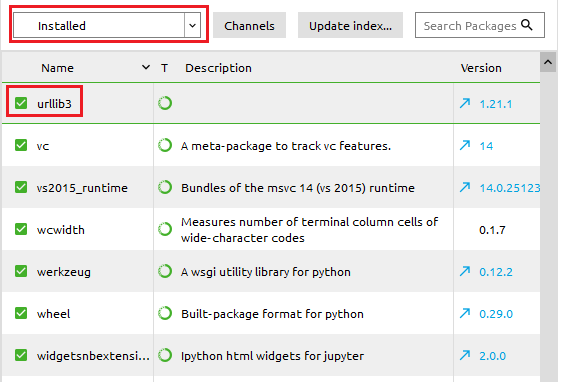Click 'Measures number of terminal column cells' description
Image resolution: width=562 pixels, height=382 pixels.
pos(309,230)
